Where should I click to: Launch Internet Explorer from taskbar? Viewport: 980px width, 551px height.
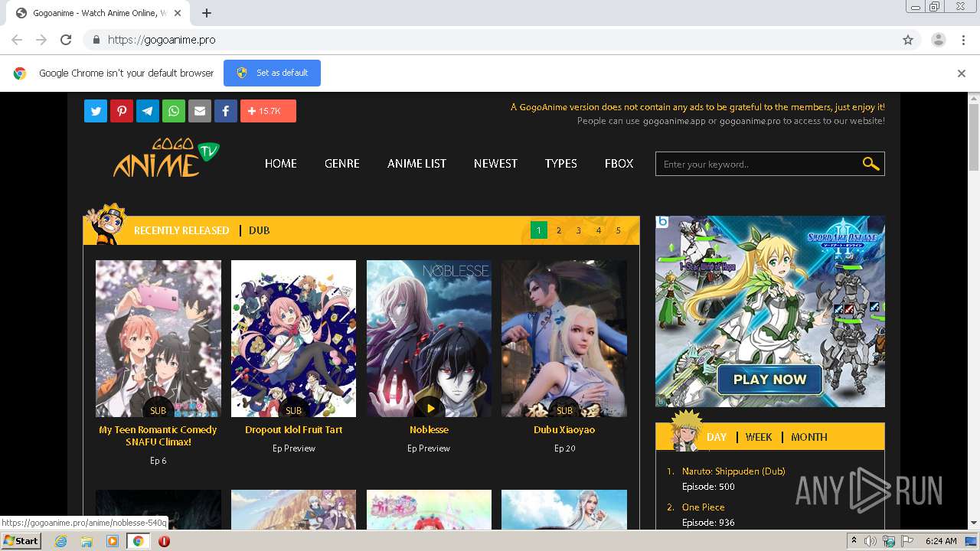coord(60,541)
